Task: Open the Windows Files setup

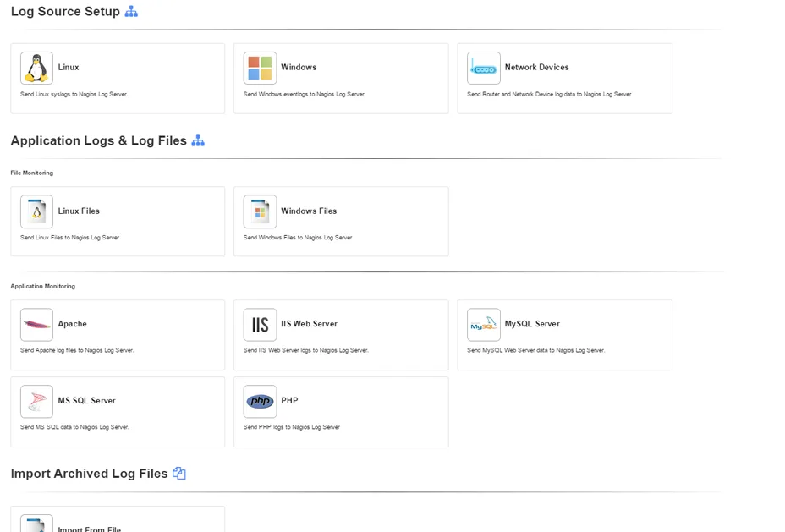Action: click(309, 211)
